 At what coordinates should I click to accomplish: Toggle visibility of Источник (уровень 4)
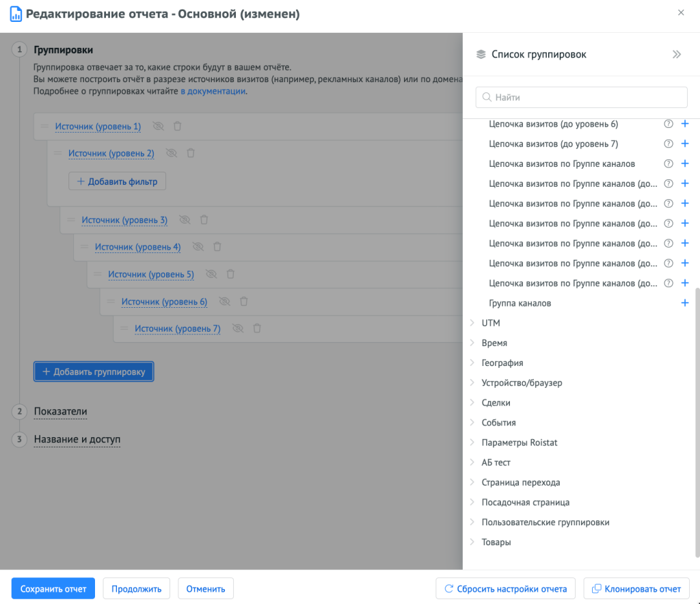198,247
